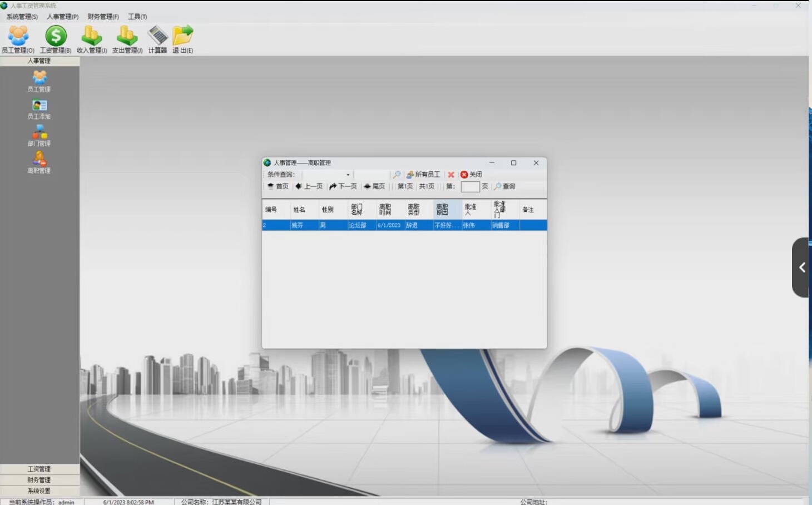Open 财务管理(F) menu
812x505 pixels.
(x=103, y=17)
